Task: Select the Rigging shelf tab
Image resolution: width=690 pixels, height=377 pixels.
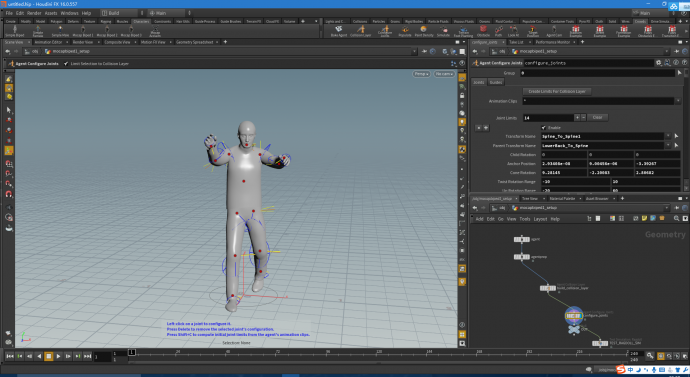Action: (106, 21)
